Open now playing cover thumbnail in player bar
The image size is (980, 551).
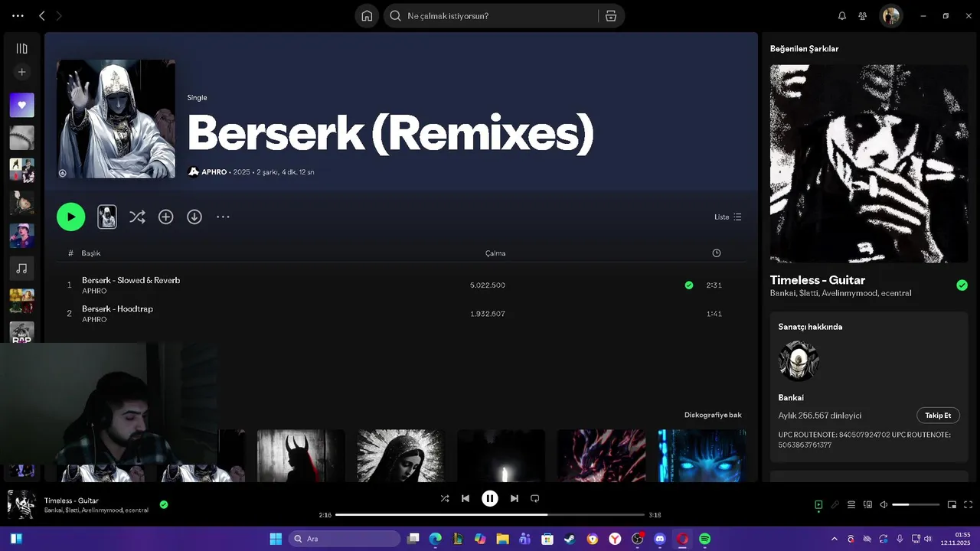pos(21,504)
